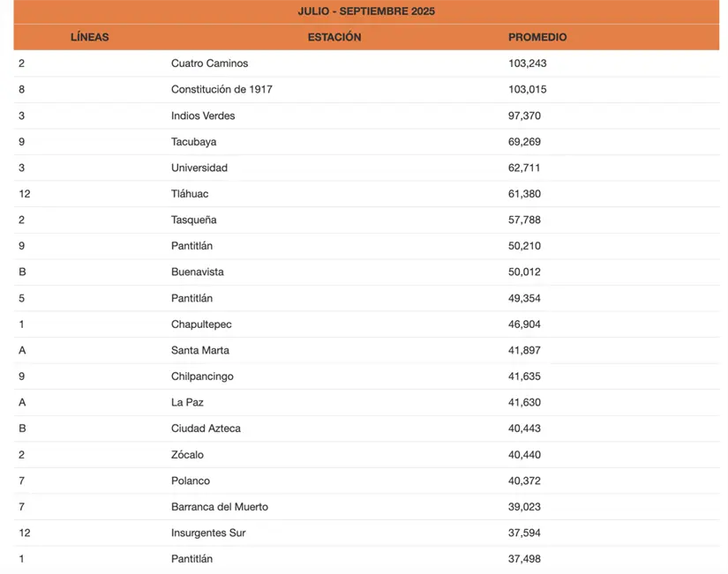This screenshot has height=574, width=728.
Task: Select the Constitución de 1917 station name
Action: tap(221, 90)
